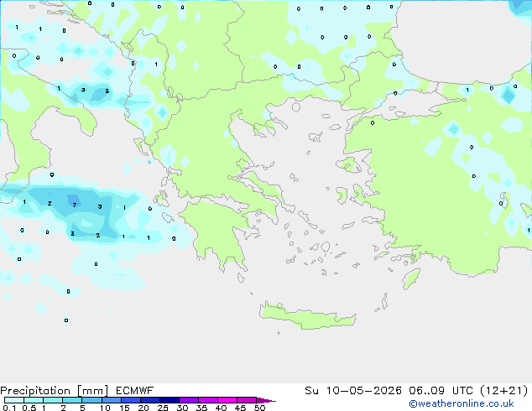Image resolution: width=532 pixels, height=411 pixels.
Task: Click the legend scale label '45'
Action: 240,408
